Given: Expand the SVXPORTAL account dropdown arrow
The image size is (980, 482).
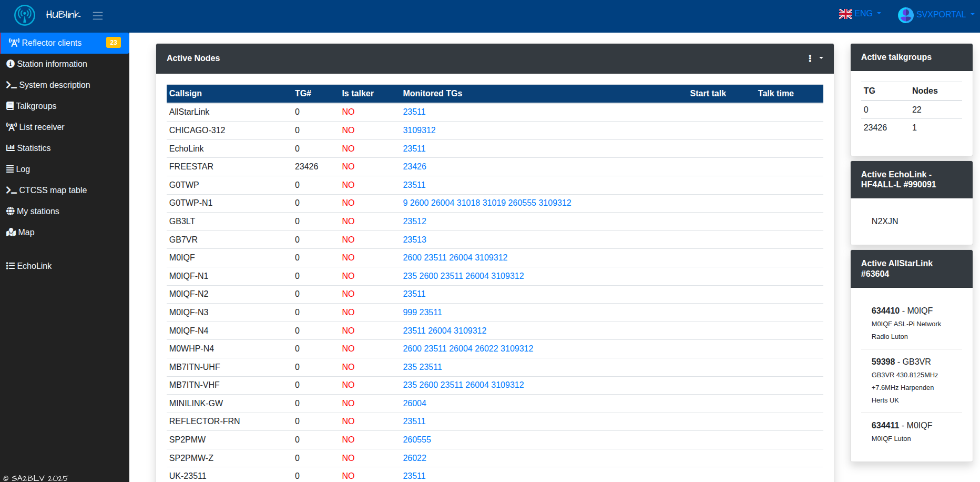Looking at the screenshot, I should [972, 14].
